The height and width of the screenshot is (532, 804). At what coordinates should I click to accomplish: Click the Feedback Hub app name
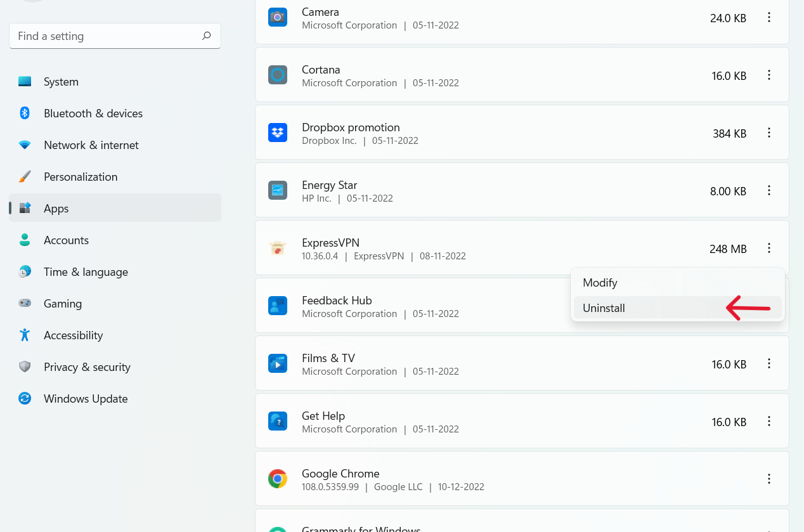(x=337, y=301)
